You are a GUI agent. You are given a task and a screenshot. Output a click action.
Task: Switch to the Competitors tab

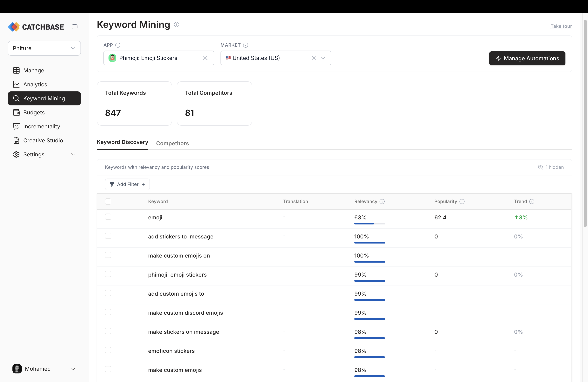click(172, 143)
